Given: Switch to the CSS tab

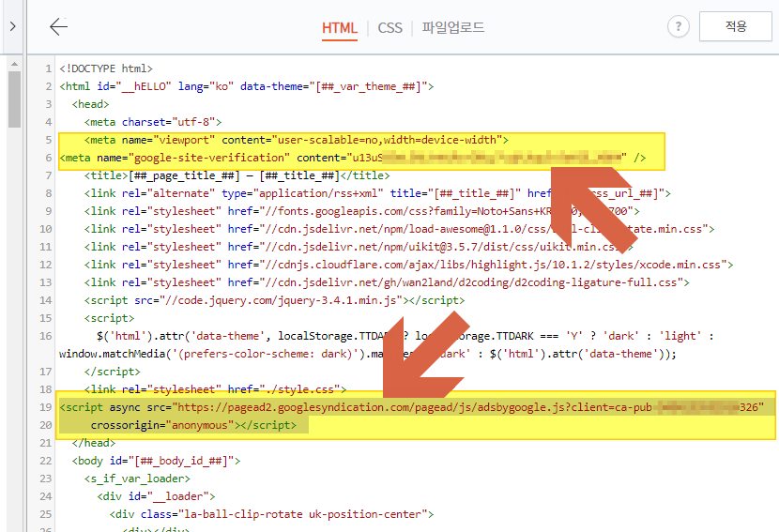Looking at the screenshot, I should [390, 28].
